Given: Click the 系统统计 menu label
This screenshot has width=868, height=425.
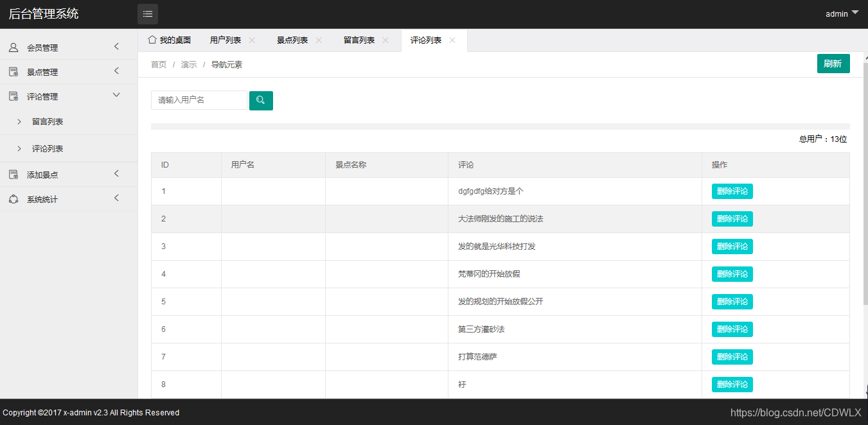Looking at the screenshot, I should [x=42, y=200].
